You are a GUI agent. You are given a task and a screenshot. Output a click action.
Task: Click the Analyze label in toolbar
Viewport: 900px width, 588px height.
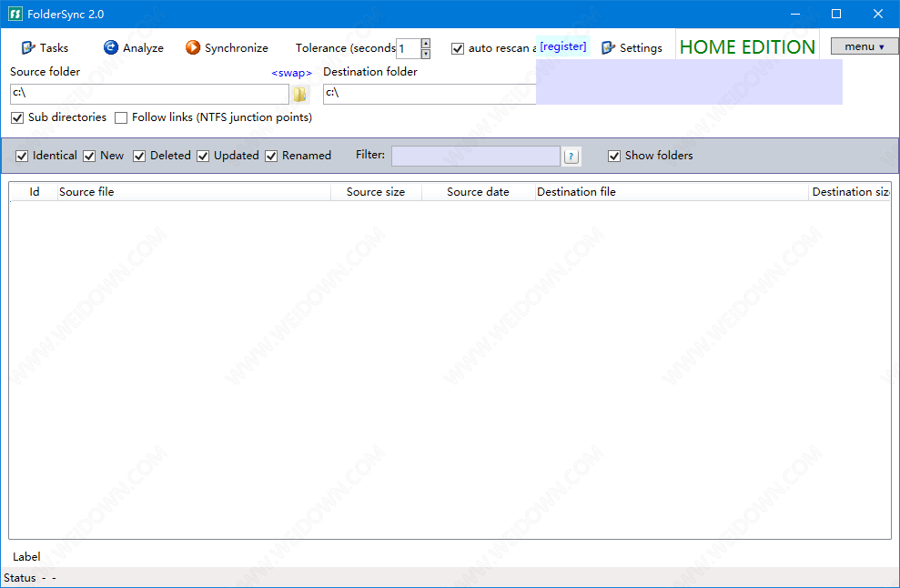143,47
